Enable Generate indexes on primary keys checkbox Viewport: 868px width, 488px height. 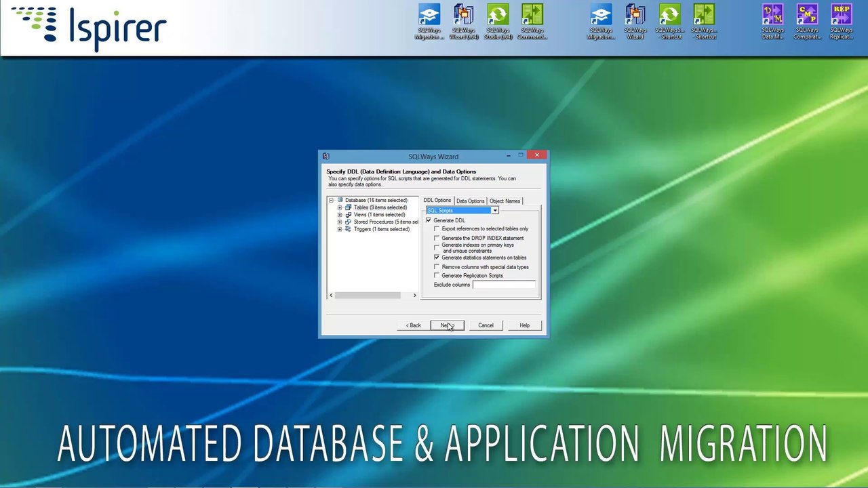tap(437, 247)
